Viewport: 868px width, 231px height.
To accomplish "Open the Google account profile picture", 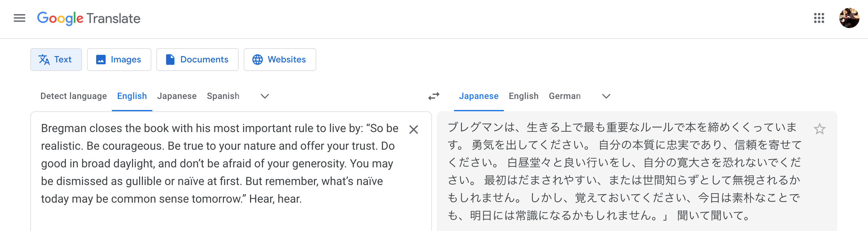I will (849, 18).
